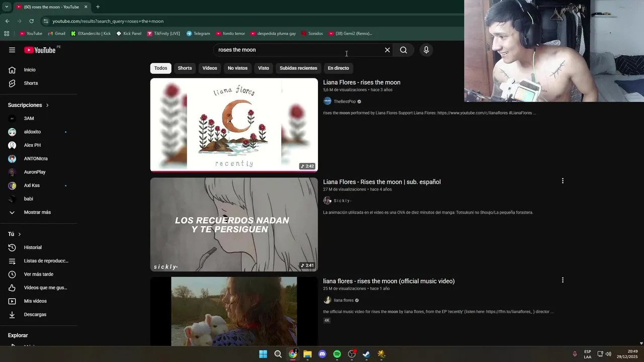Open three-dot menu for Sickly video
The width and height of the screenshot is (644, 362).
(562, 181)
